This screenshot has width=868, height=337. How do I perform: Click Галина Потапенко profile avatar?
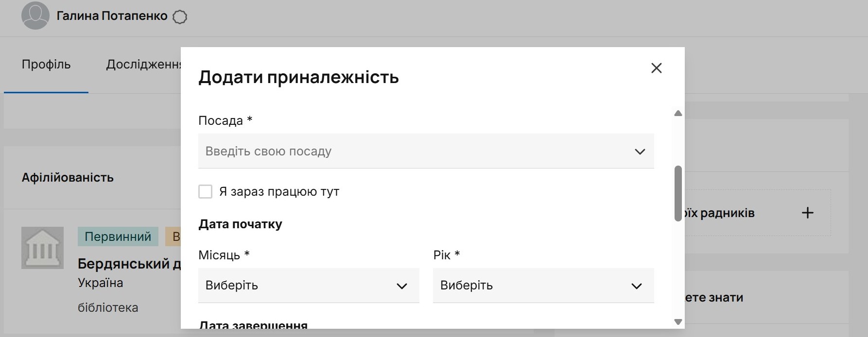coord(35,16)
